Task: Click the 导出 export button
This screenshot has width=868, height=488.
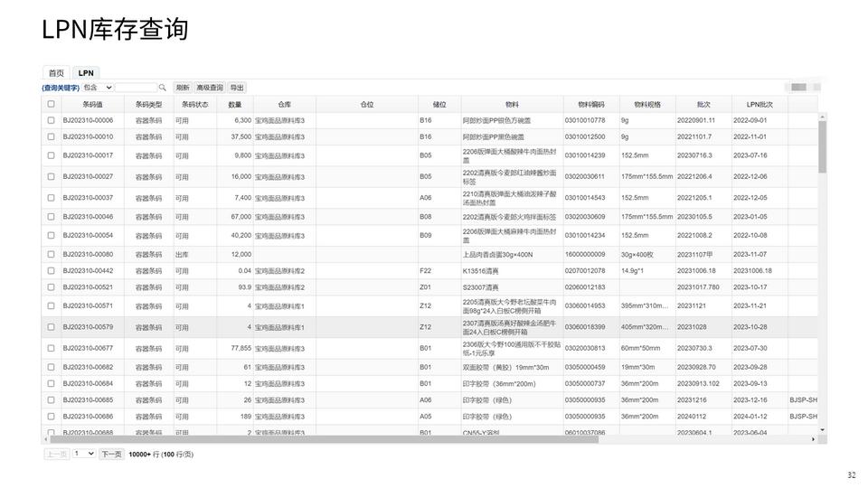Action: click(237, 88)
